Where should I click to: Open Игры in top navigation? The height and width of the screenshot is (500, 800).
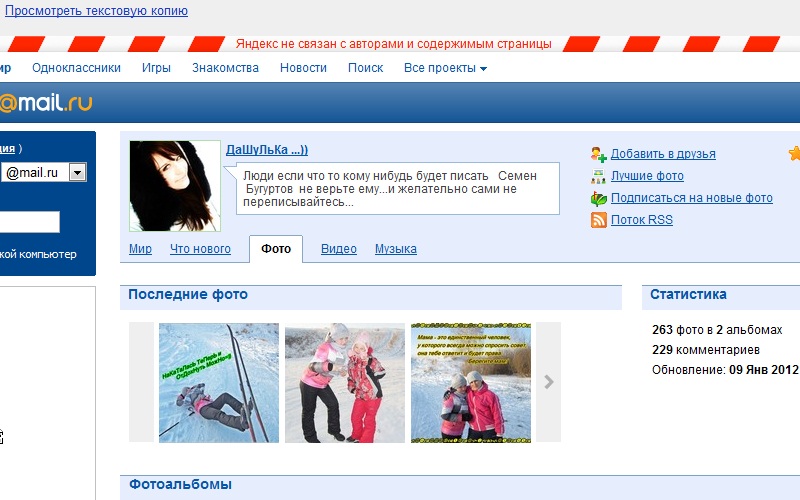coord(156,68)
